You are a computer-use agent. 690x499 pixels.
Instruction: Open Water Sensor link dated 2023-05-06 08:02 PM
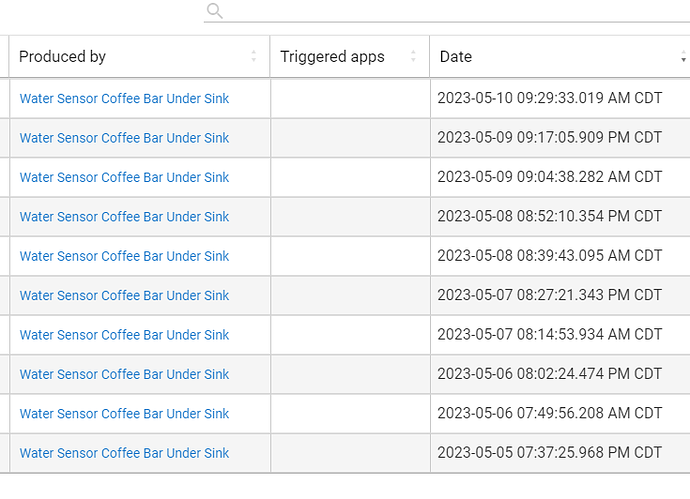point(124,374)
